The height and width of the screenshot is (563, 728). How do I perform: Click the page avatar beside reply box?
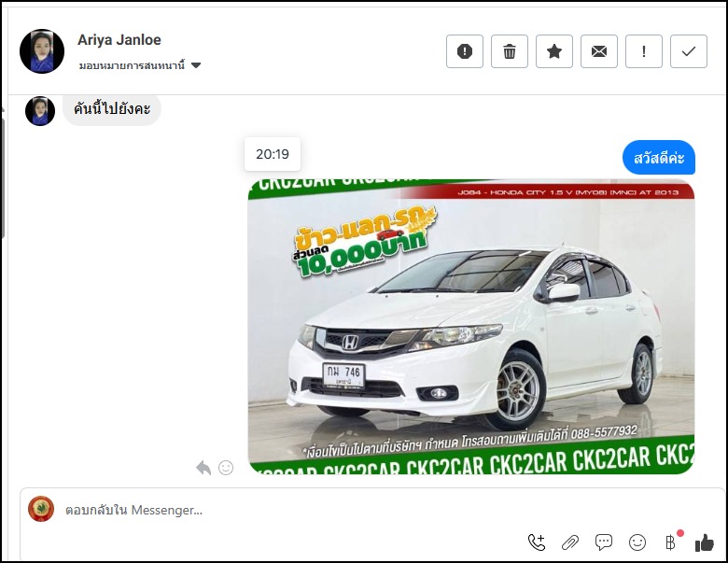coord(41,509)
